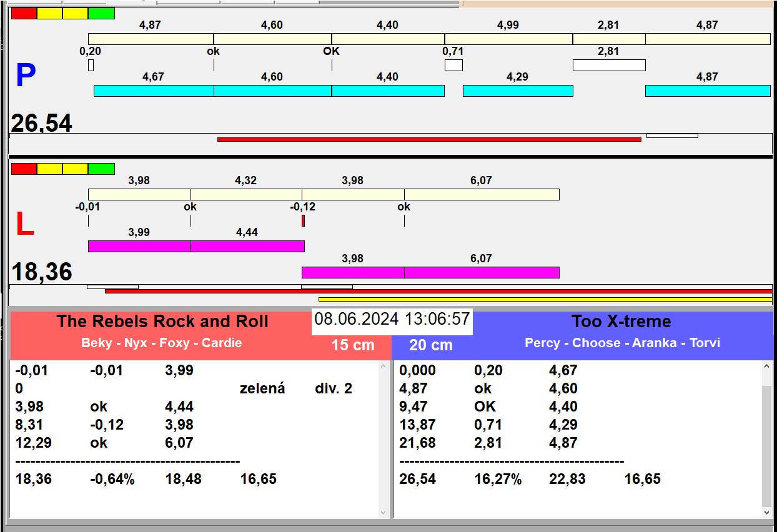Click the -0,64% value in the left results
Image resolution: width=777 pixels, height=532 pixels.
point(112,480)
